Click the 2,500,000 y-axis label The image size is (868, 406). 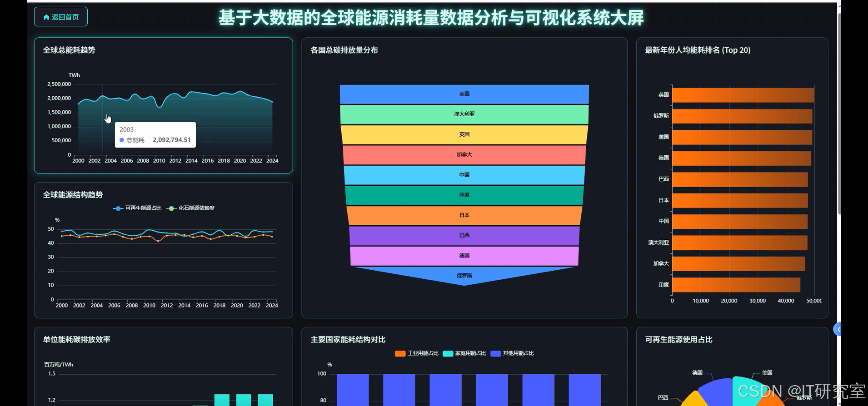tap(59, 84)
